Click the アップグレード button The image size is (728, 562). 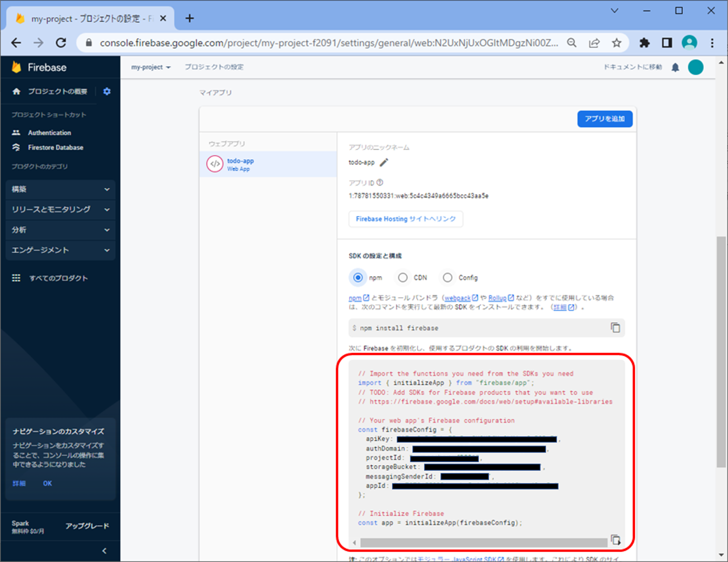tap(87, 526)
